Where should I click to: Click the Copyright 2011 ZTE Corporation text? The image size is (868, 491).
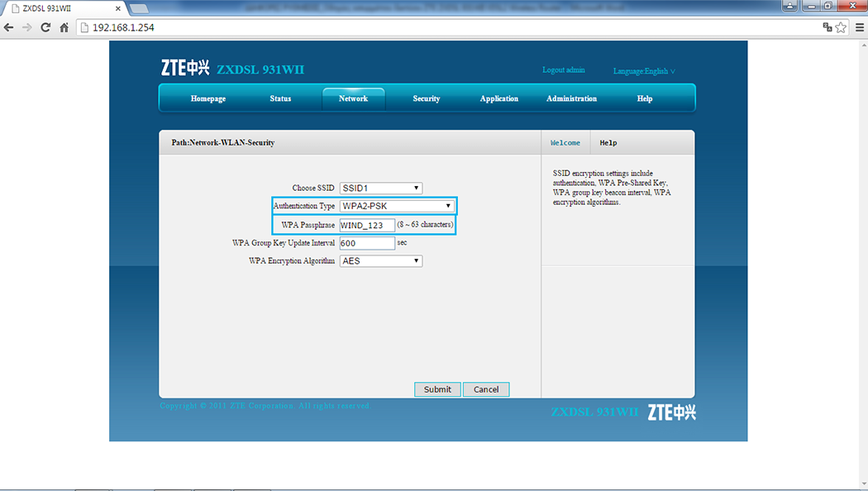tap(265, 406)
